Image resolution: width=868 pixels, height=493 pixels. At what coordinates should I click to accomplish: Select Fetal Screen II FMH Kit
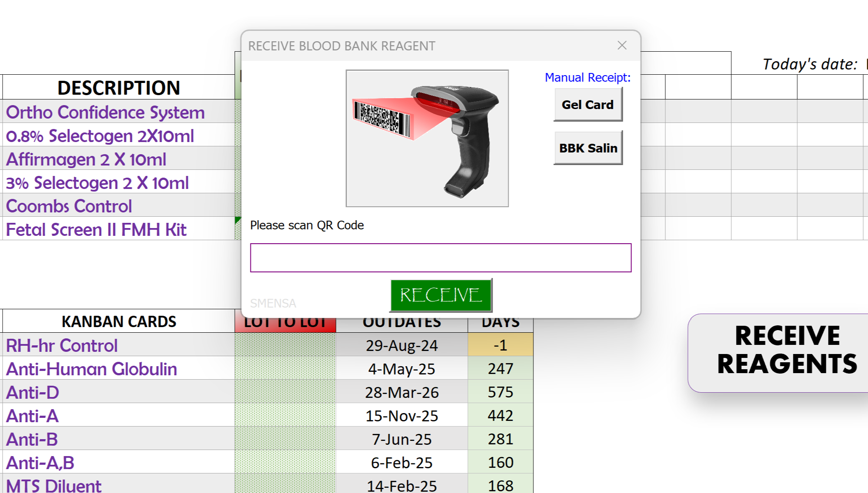click(96, 230)
